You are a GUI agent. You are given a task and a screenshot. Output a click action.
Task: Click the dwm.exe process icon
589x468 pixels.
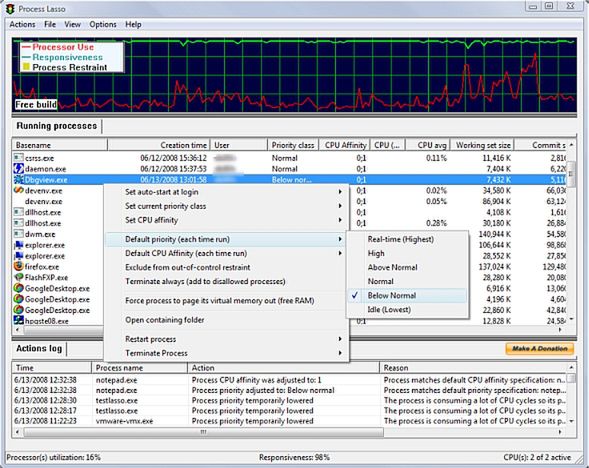pyautogui.click(x=18, y=234)
